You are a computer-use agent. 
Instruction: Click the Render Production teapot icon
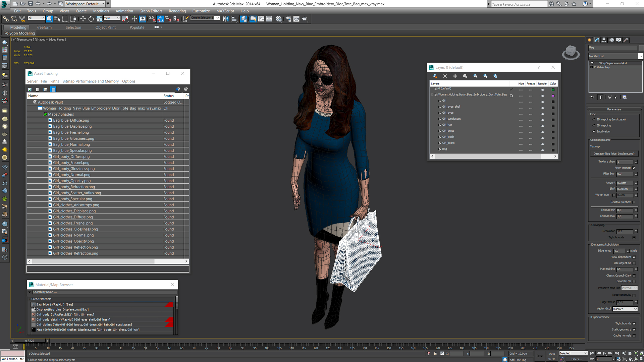tap(305, 19)
